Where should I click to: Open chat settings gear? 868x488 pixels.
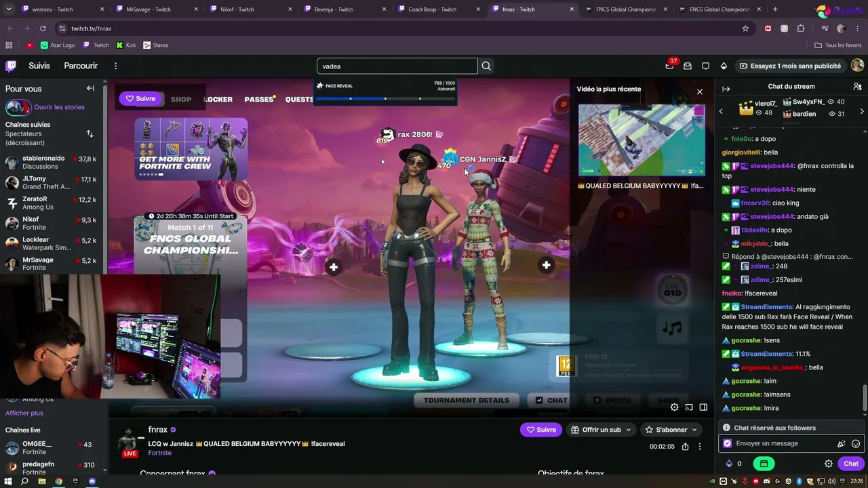[829, 464]
